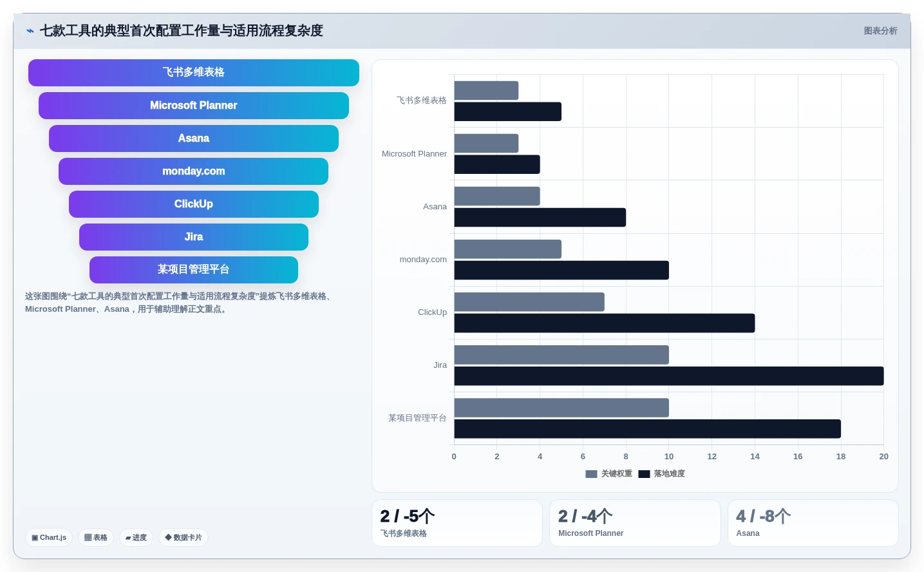Screen dimensions: 924x572
Task: Click the ClickUp y-axis label
Action: [x=432, y=312]
